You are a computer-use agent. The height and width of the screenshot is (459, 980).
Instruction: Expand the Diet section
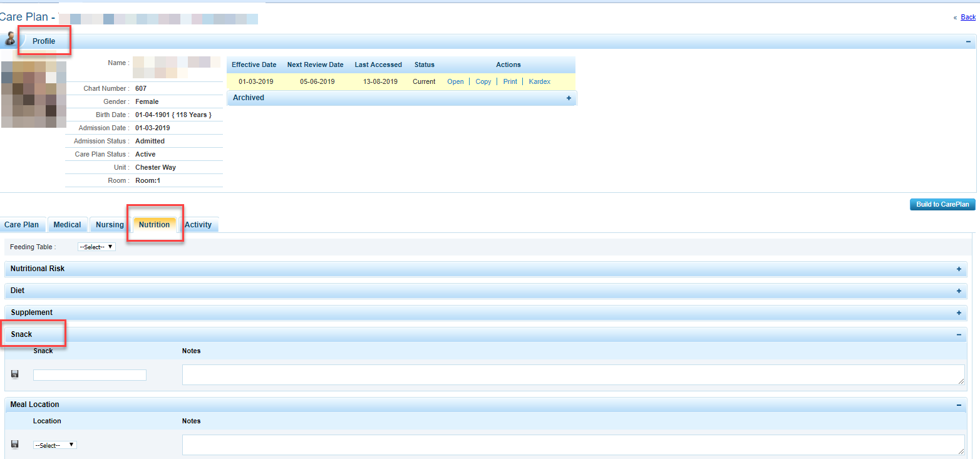coord(958,291)
